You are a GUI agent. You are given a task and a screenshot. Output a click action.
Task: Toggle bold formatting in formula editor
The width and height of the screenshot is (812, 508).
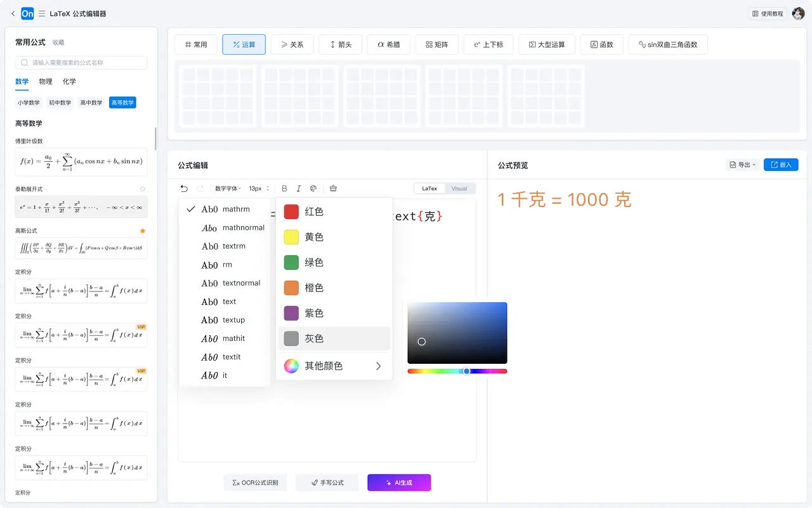(x=284, y=189)
